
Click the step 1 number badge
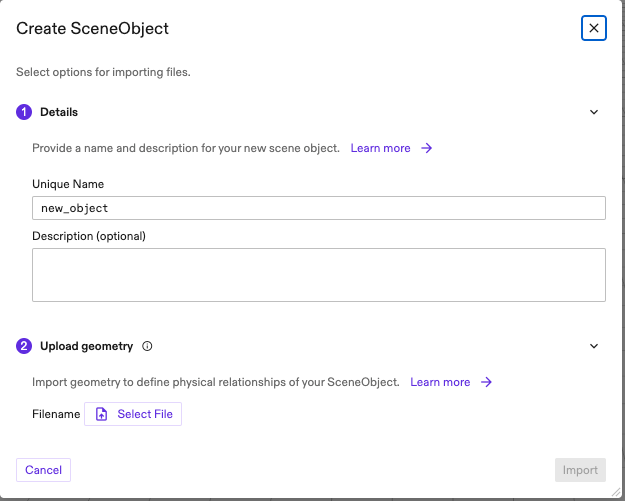[x=24, y=112]
